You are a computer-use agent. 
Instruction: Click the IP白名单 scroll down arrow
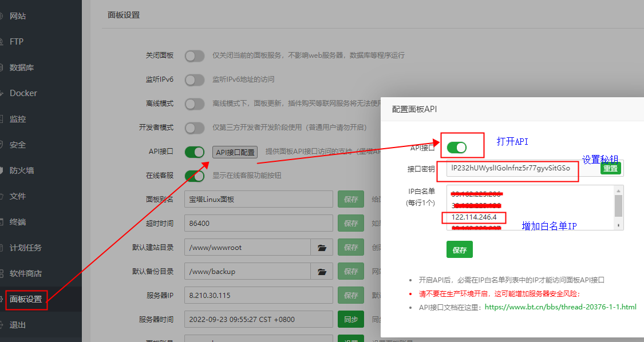point(619,225)
